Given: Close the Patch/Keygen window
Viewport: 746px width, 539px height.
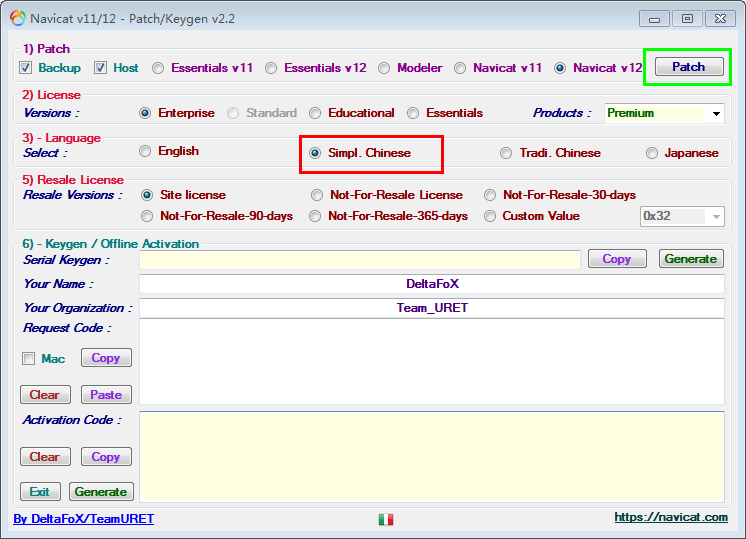Looking at the screenshot, I should [721, 19].
